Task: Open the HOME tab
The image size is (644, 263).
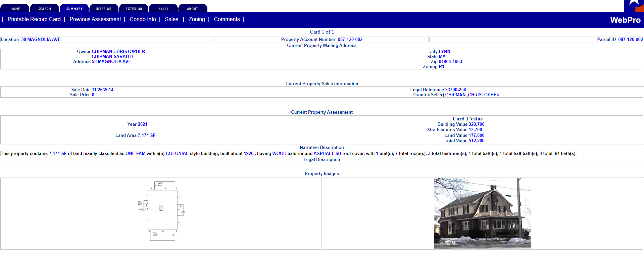Action: [15, 8]
